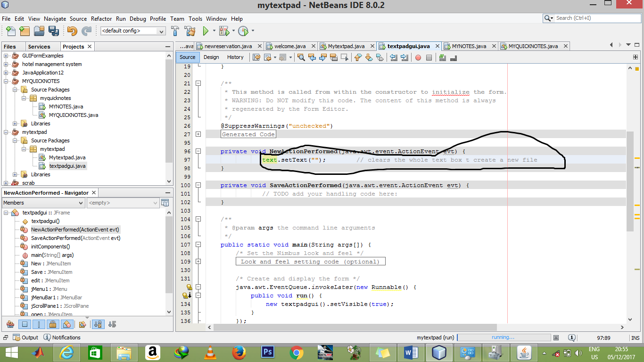Click the Previous Bookmark icon
The width and height of the screenshot is (644, 362).
pos(358,58)
